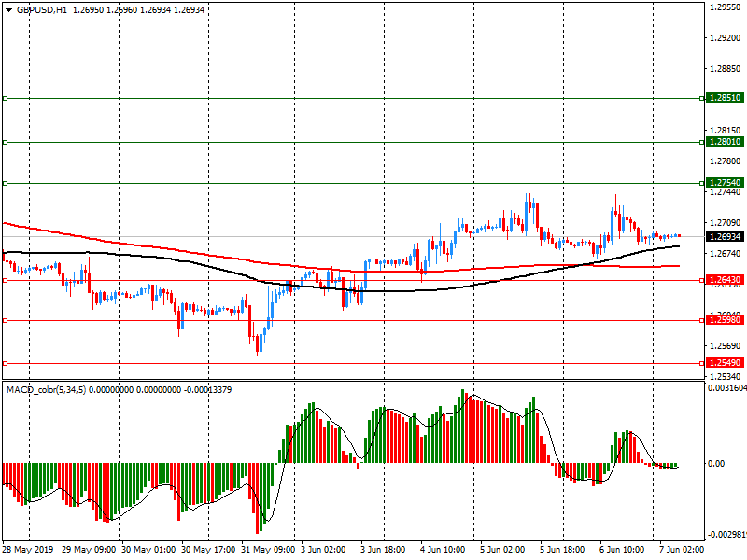Click the 5 Jun 02:00 time label

502,550
